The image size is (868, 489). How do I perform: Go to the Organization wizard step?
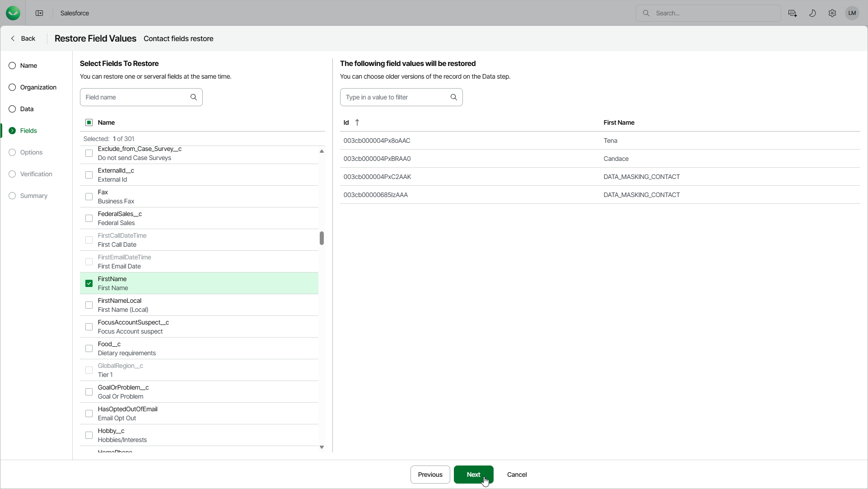[38, 87]
